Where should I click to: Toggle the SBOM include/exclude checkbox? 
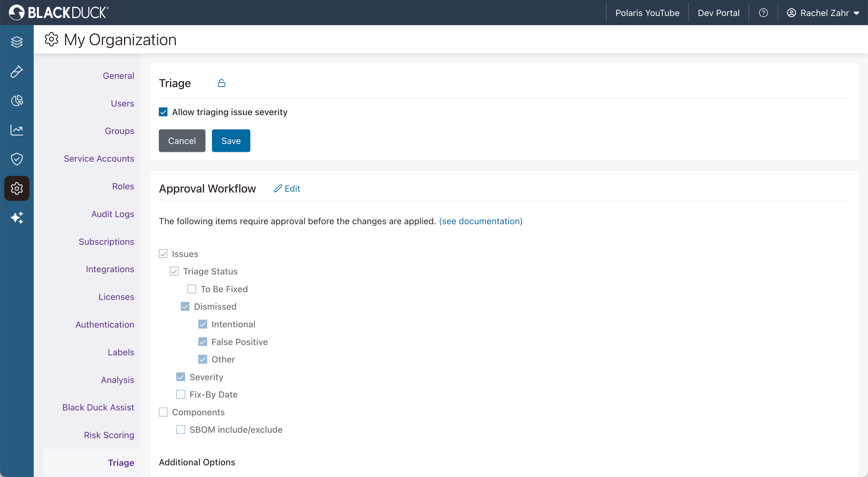(x=181, y=430)
